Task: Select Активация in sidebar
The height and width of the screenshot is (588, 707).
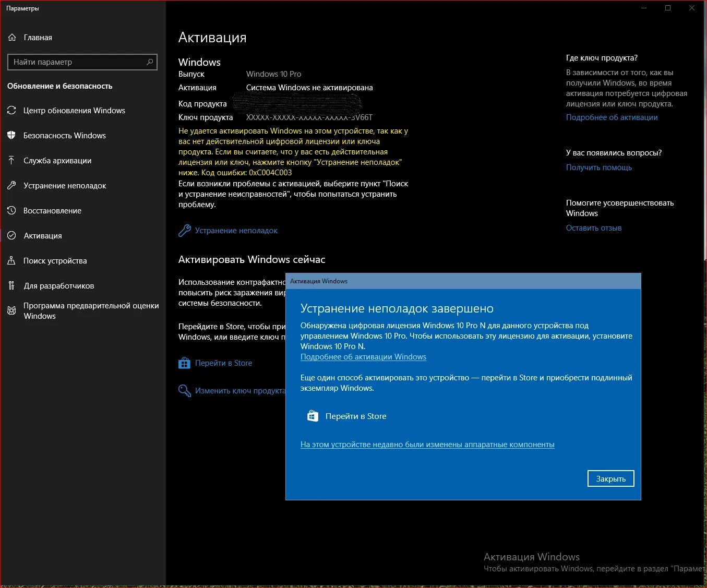Action: click(83, 236)
